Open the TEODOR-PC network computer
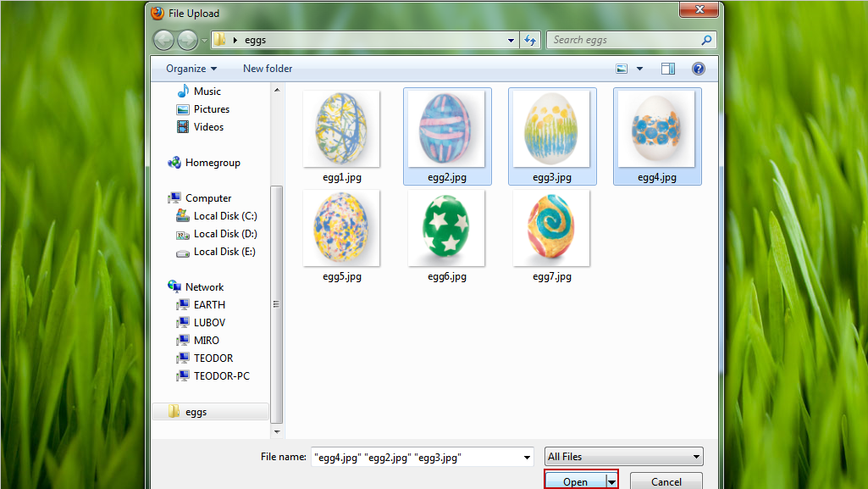 pos(213,375)
